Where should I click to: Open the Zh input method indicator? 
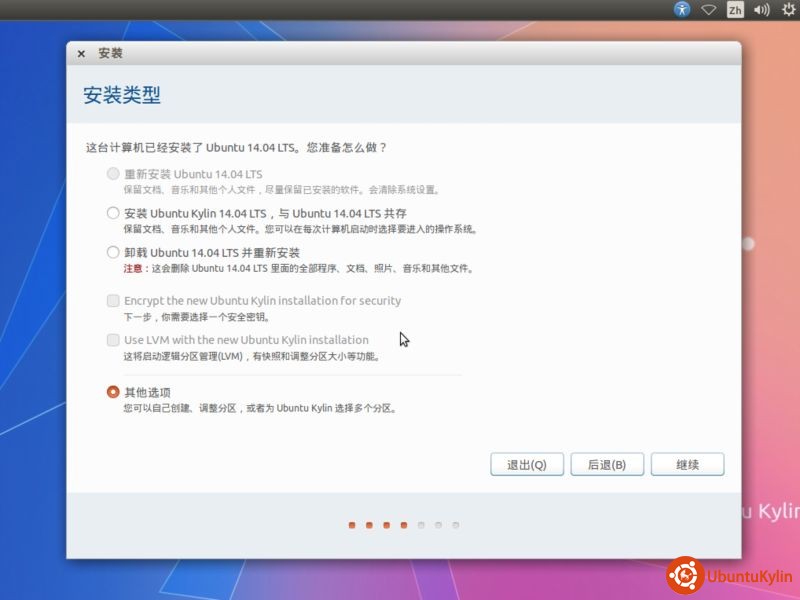[x=735, y=10]
